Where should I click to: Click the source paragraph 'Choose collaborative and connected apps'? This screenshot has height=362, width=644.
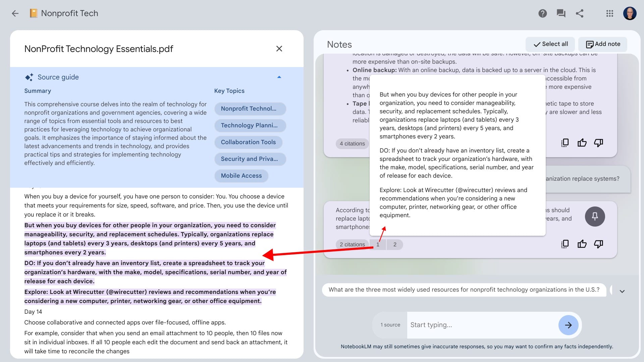[x=125, y=322]
